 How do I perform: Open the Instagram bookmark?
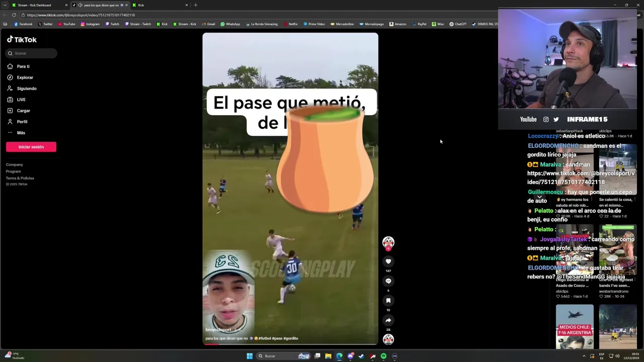[x=90, y=24]
